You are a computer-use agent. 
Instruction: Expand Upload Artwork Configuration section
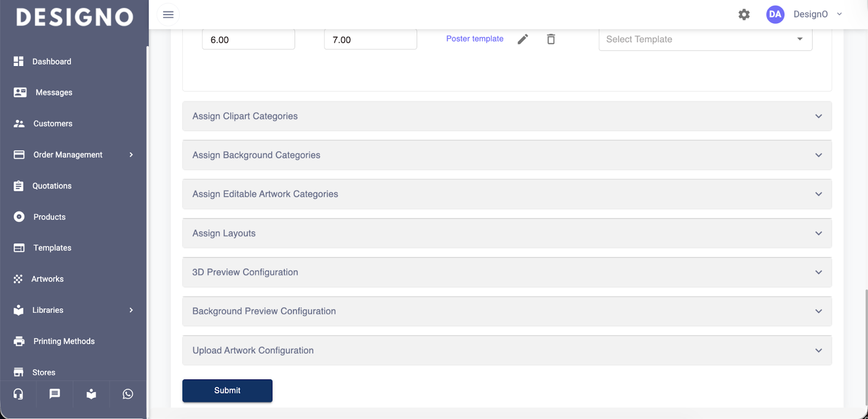pos(507,350)
